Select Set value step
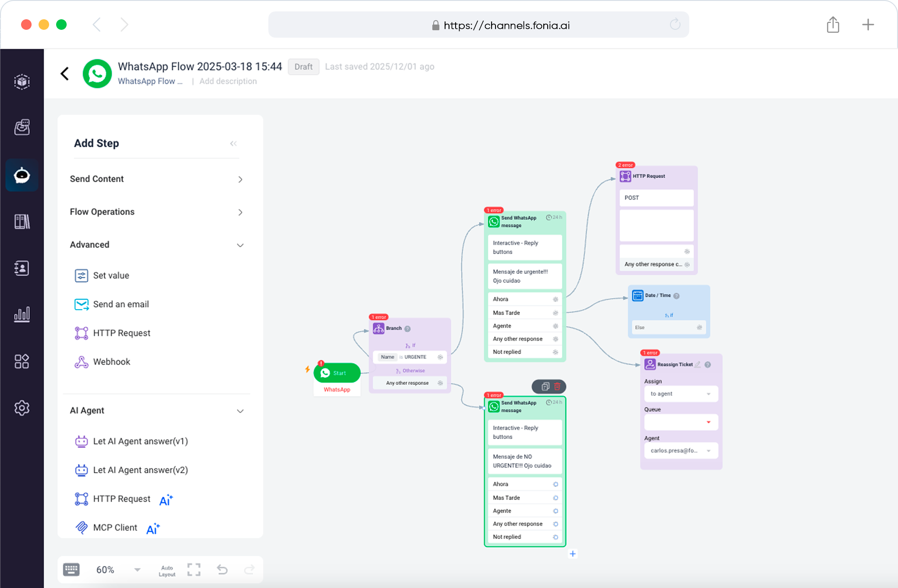Image resolution: width=898 pixels, height=588 pixels. tap(111, 276)
